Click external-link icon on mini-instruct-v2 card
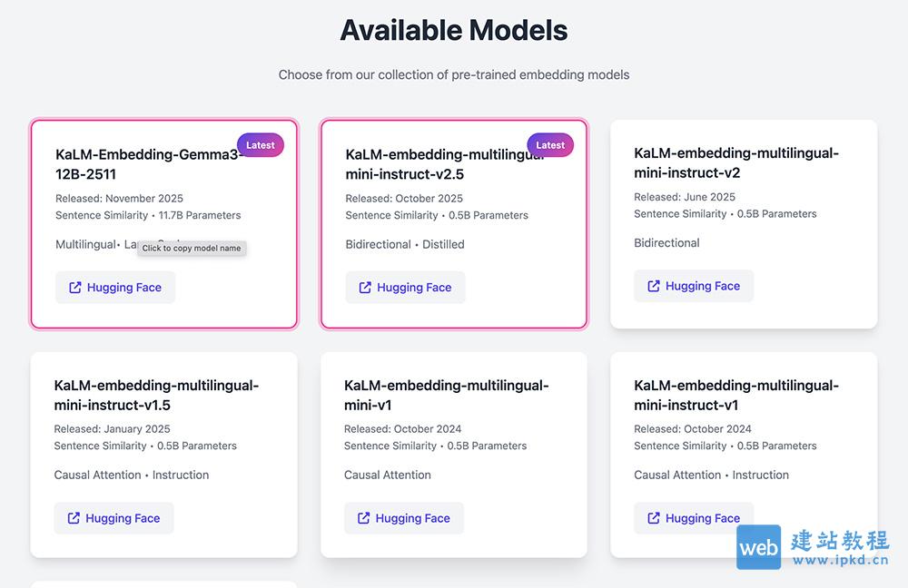This screenshot has width=908, height=588. (x=654, y=286)
